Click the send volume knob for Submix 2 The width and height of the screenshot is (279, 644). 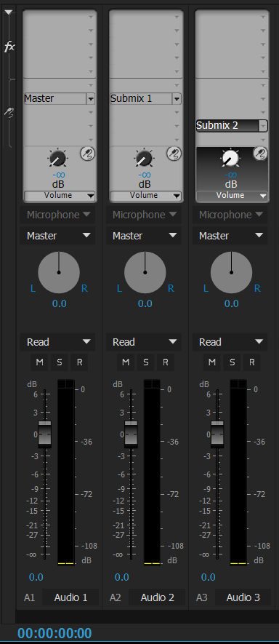tap(230, 158)
